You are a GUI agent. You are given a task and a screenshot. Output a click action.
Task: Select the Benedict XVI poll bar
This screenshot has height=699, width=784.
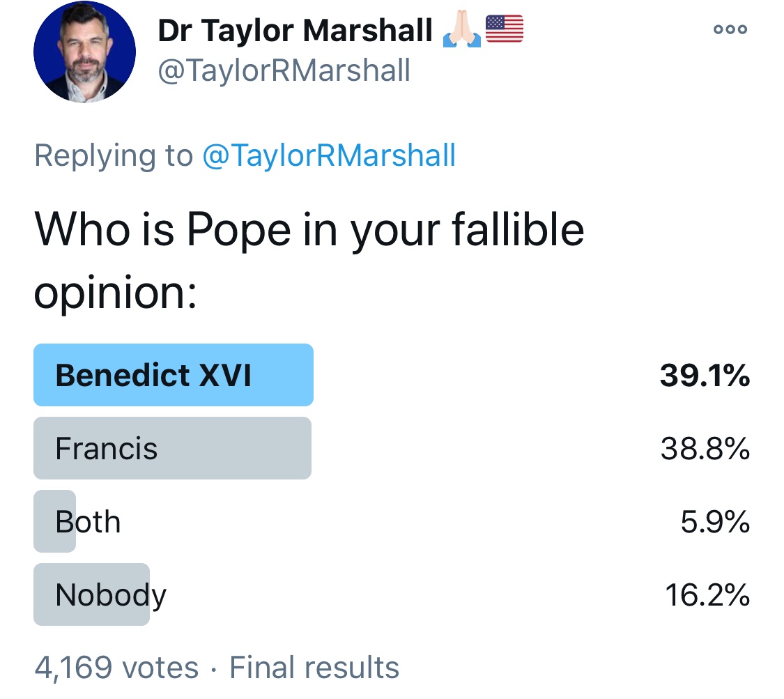point(174,375)
